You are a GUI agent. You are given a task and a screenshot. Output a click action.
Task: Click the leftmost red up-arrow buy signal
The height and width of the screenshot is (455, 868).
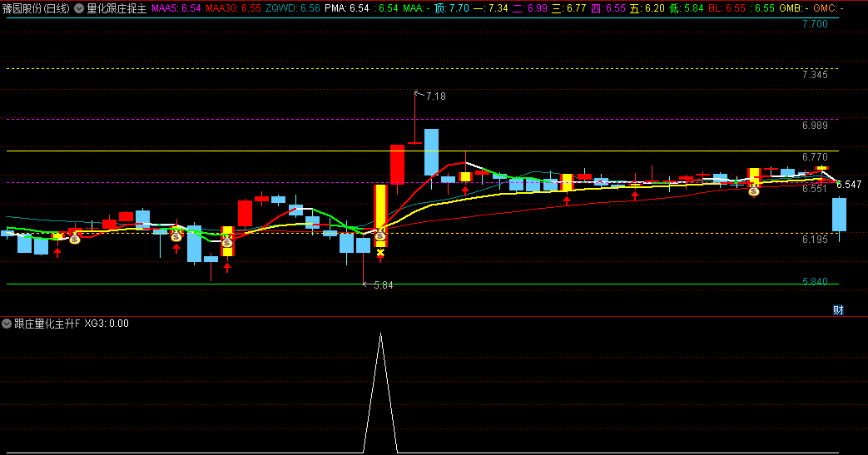[57, 251]
